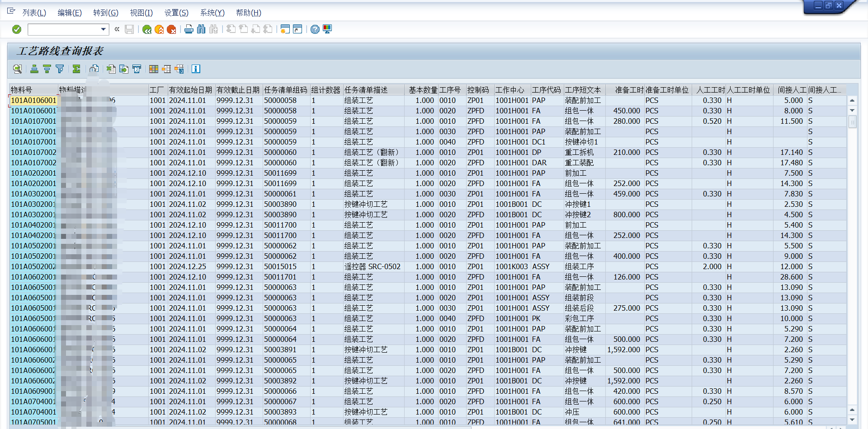
Task: Open the 列表(L) menu
Action: pos(34,13)
